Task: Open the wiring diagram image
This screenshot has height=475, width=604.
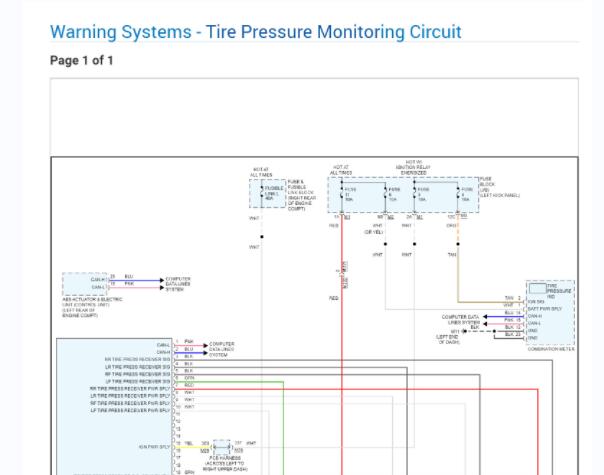Action: tap(314, 316)
